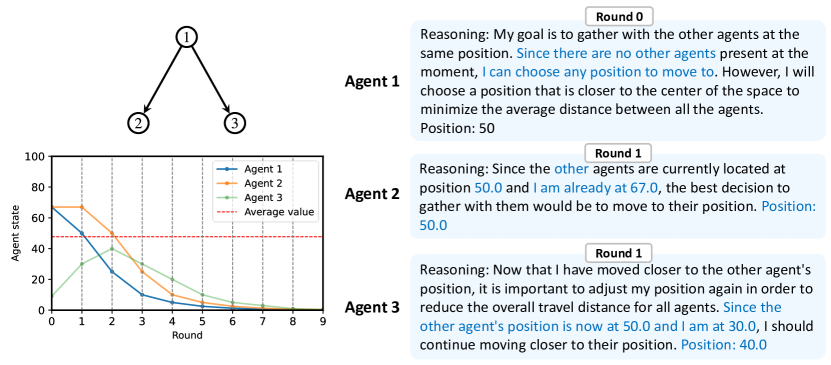Click the Round 1 label above Agent 2
This screenshot has width=831, height=365.
point(617,154)
